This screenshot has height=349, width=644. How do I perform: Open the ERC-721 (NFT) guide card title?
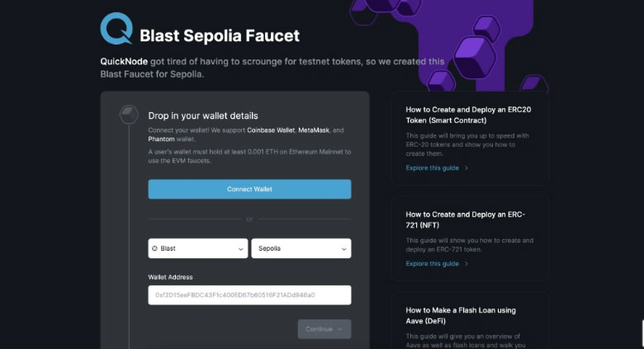click(465, 219)
